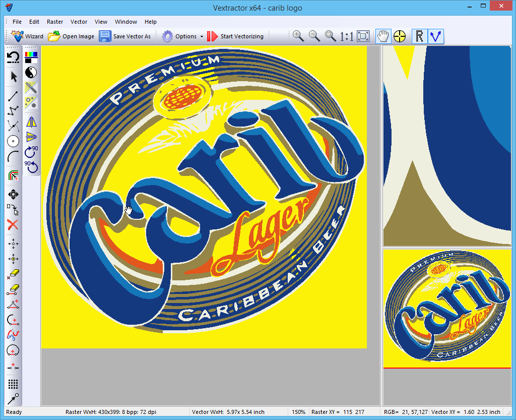The width and height of the screenshot is (516, 420).
Task: Rotate image 90 degrees clockwise
Action: [x=32, y=152]
